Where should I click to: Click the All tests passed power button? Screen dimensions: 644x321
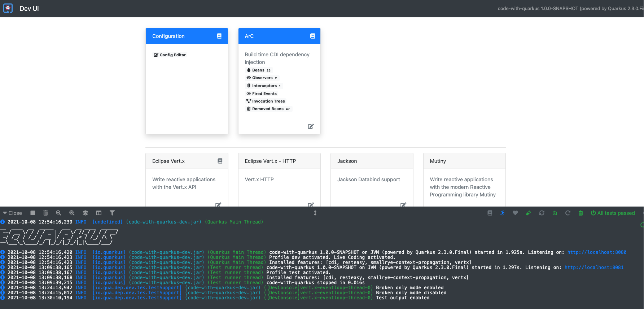[613, 213]
